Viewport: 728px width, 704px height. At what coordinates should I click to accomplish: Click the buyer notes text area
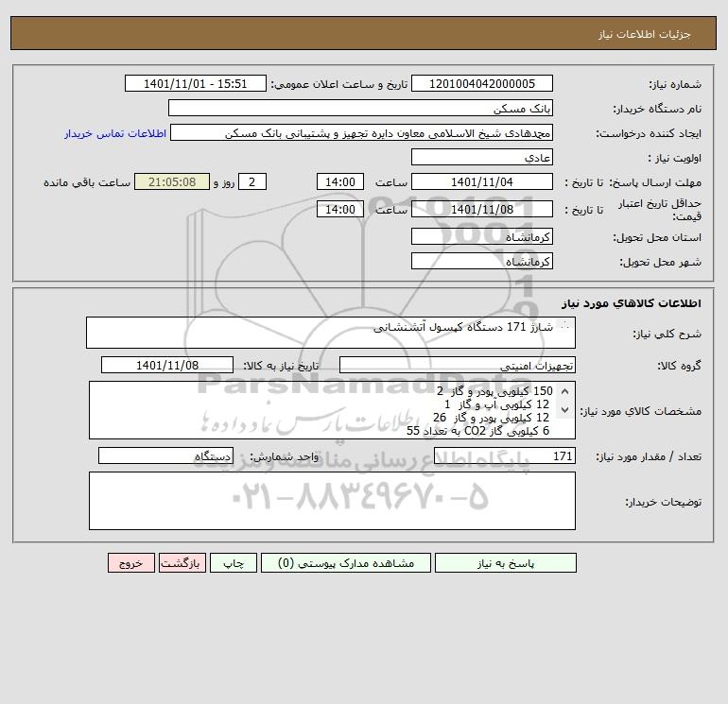point(332,501)
